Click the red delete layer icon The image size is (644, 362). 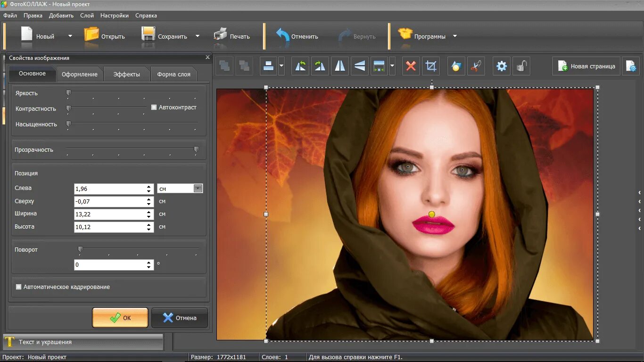(411, 66)
